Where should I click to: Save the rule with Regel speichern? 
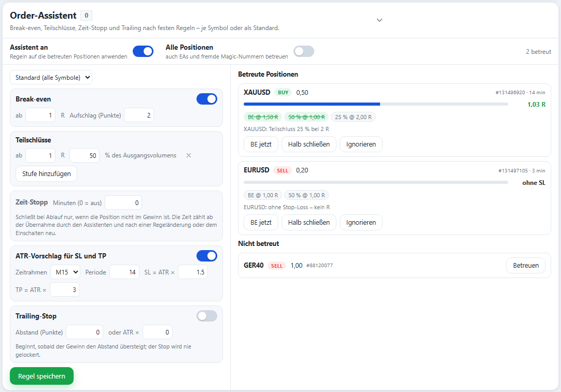[x=41, y=376]
